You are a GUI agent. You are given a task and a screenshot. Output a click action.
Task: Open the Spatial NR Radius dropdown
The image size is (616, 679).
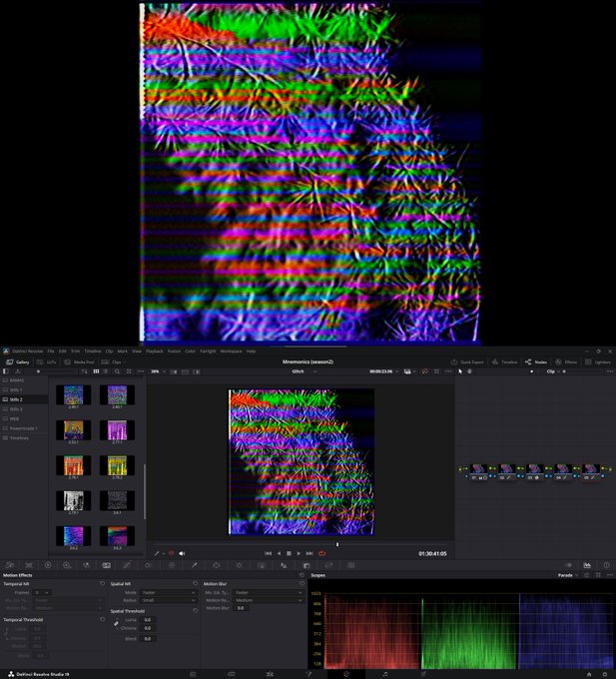(169, 600)
